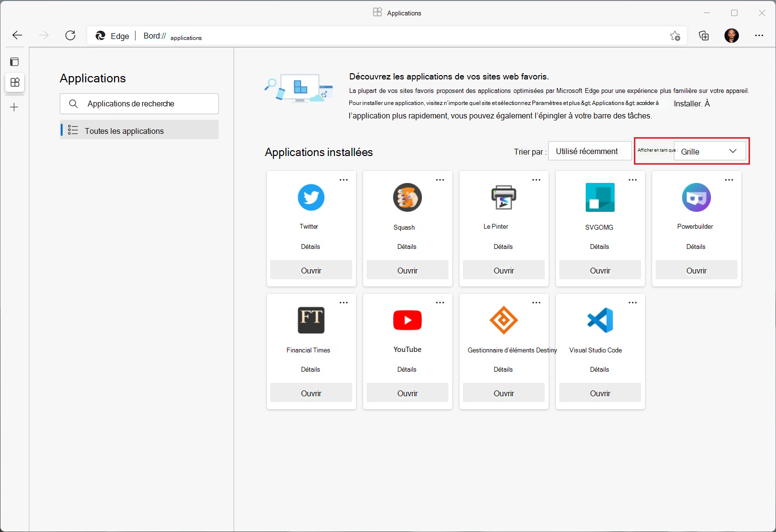Open more options for Twitter card
The width and height of the screenshot is (776, 532).
click(343, 180)
